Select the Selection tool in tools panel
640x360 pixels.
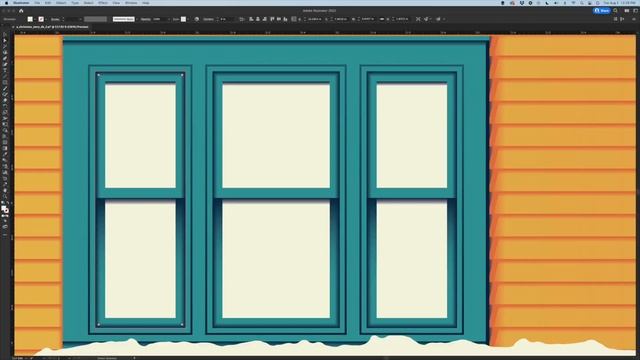[x=5, y=35]
